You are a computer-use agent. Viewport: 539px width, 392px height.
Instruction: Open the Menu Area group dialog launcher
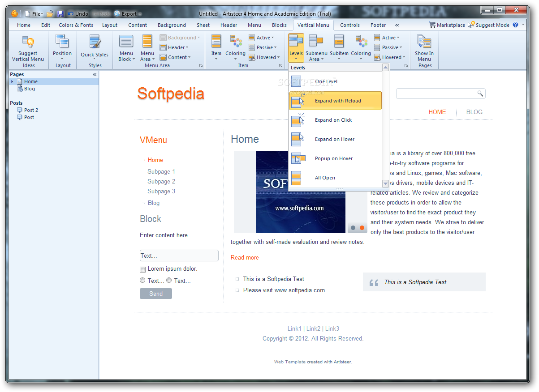201,66
